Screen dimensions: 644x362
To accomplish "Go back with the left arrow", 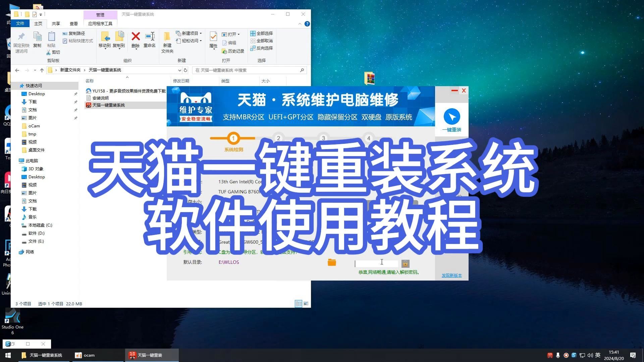I will pyautogui.click(x=17, y=70).
